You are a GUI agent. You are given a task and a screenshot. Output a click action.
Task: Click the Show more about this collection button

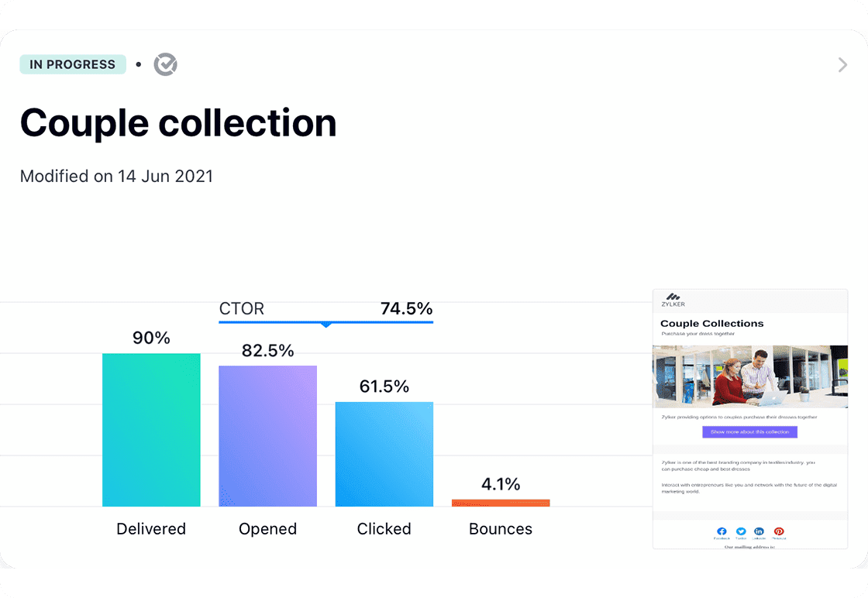pos(750,431)
